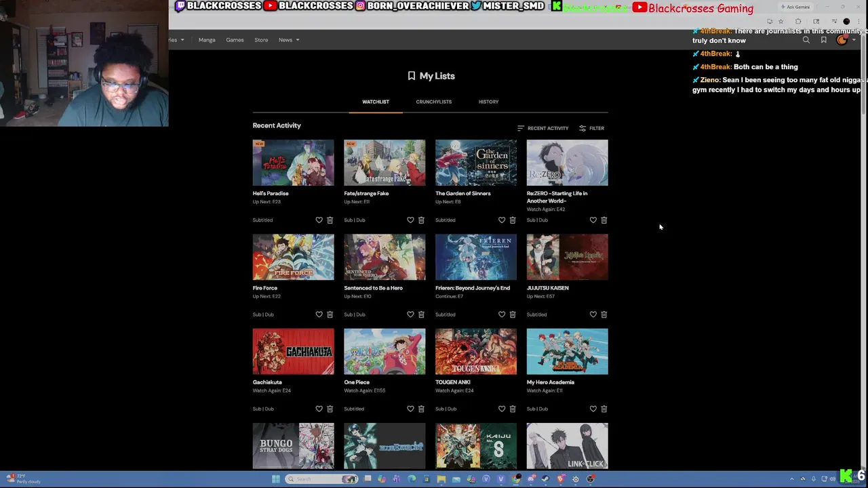This screenshot has height=488, width=868.
Task: Switch to the Watchlist tab
Action: tap(376, 102)
